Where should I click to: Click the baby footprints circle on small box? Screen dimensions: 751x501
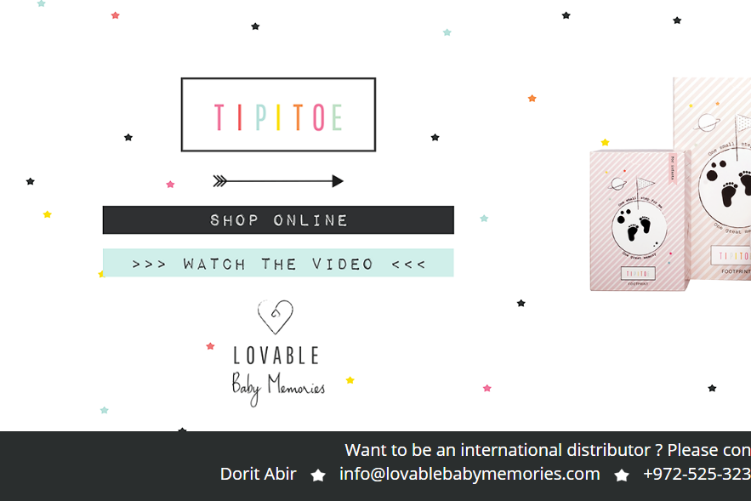pyautogui.click(x=639, y=228)
